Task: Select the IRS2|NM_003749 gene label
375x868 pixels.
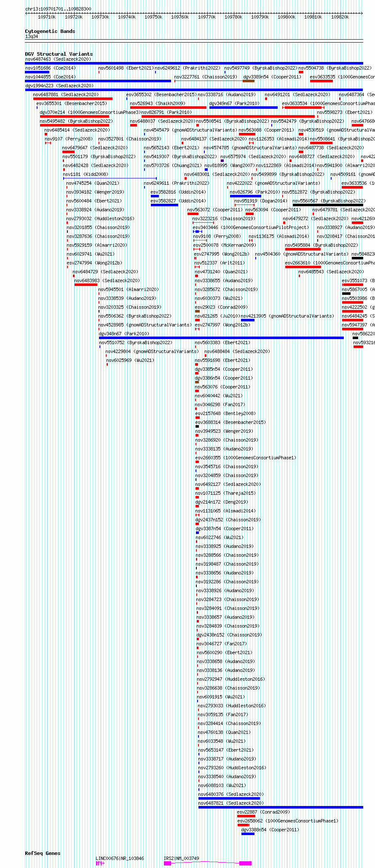Action: [x=181, y=858]
